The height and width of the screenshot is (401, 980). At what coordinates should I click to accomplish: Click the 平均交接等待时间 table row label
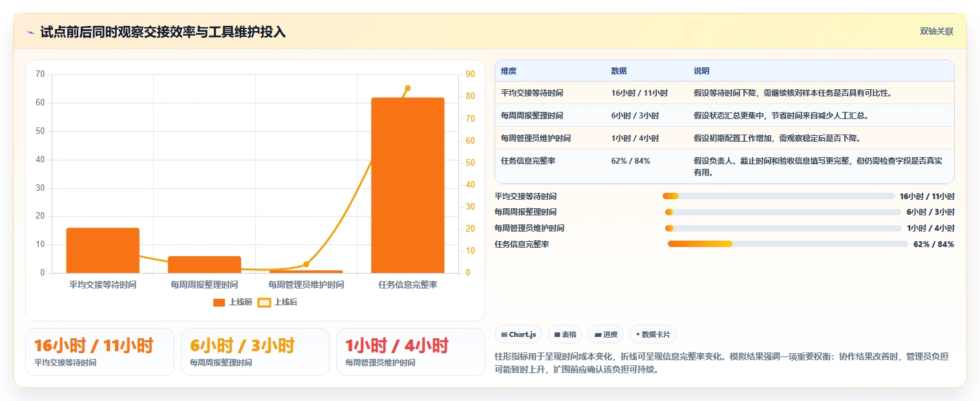(532, 93)
